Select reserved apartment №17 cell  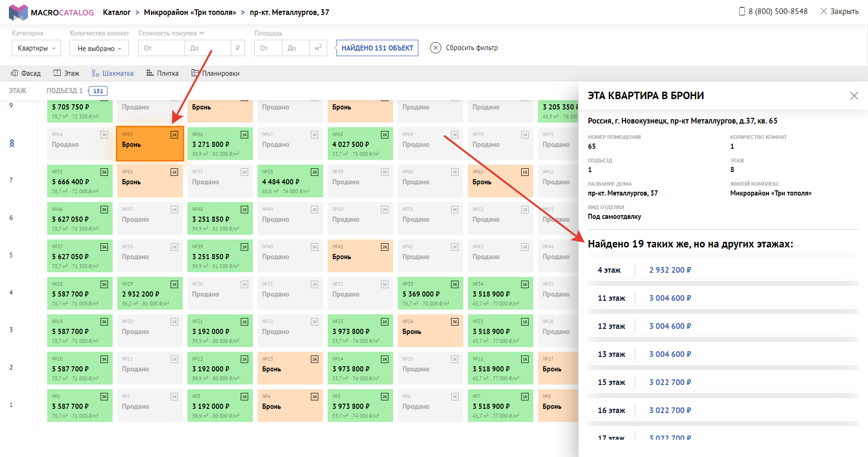pos(558,368)
